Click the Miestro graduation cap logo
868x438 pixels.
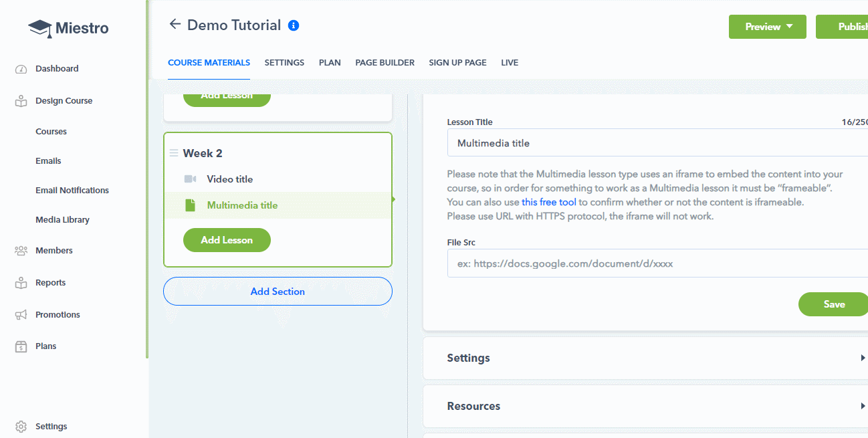coord(40,28)
